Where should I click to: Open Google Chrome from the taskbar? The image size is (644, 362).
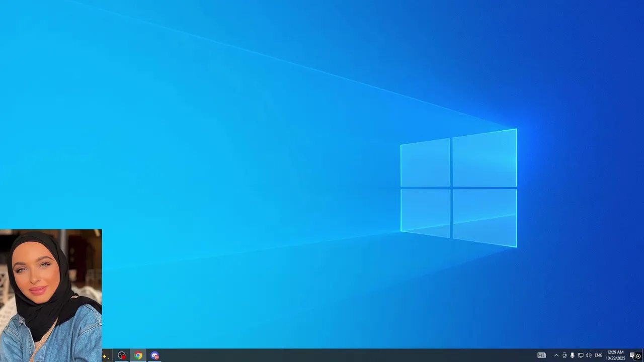coord(138,355)
